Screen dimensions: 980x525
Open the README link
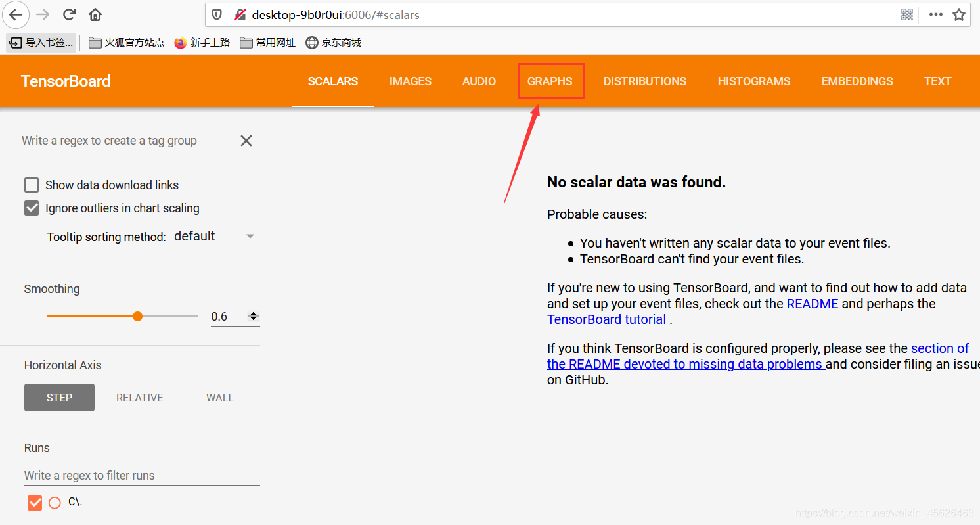[813, 304]
